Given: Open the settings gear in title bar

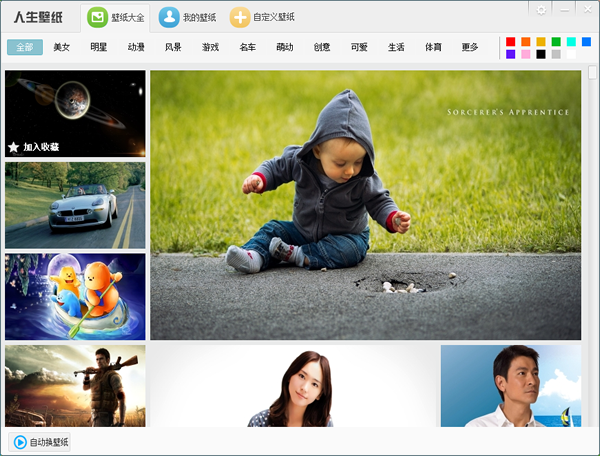Looking at the screenshot, I should pos(542,9).
